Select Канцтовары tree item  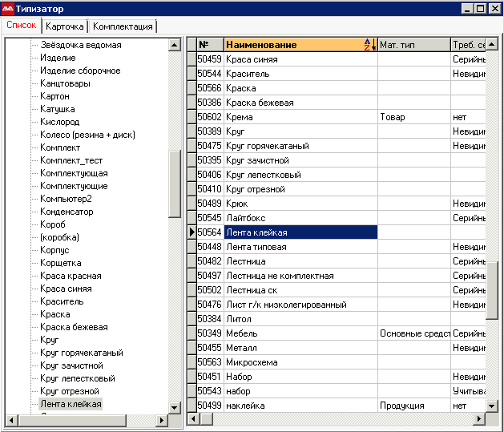point(65,83)
